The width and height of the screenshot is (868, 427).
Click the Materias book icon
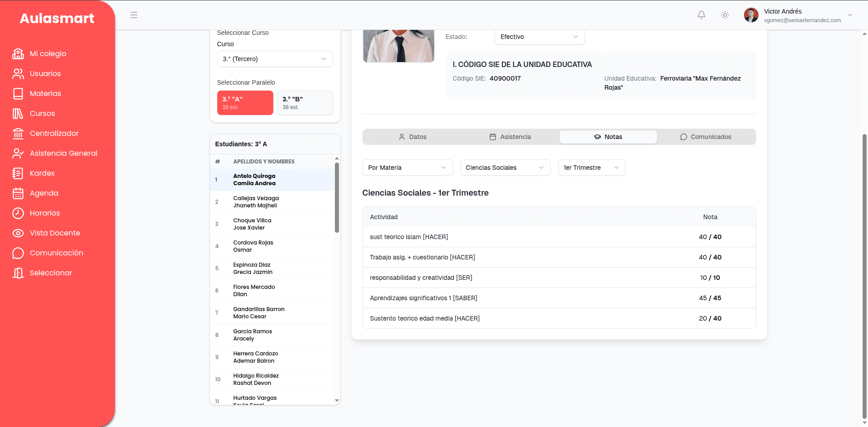[x=18, y=94]
